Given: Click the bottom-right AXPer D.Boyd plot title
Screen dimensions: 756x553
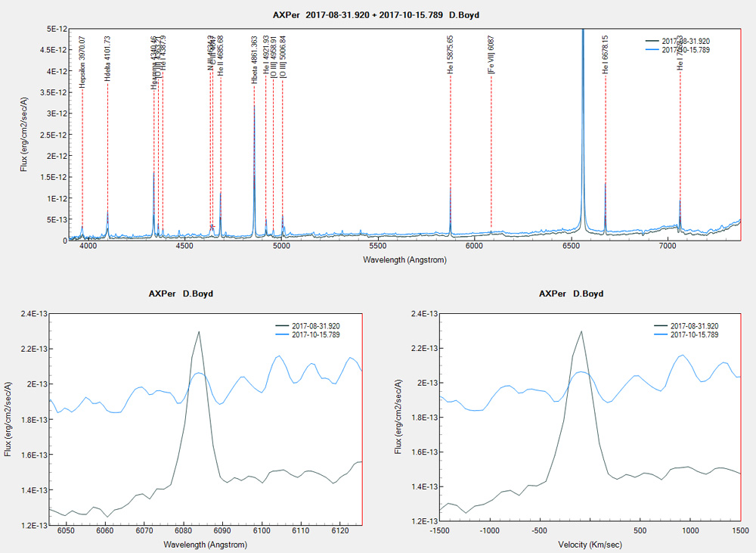Looking at the screenshot, I should 571,294.
